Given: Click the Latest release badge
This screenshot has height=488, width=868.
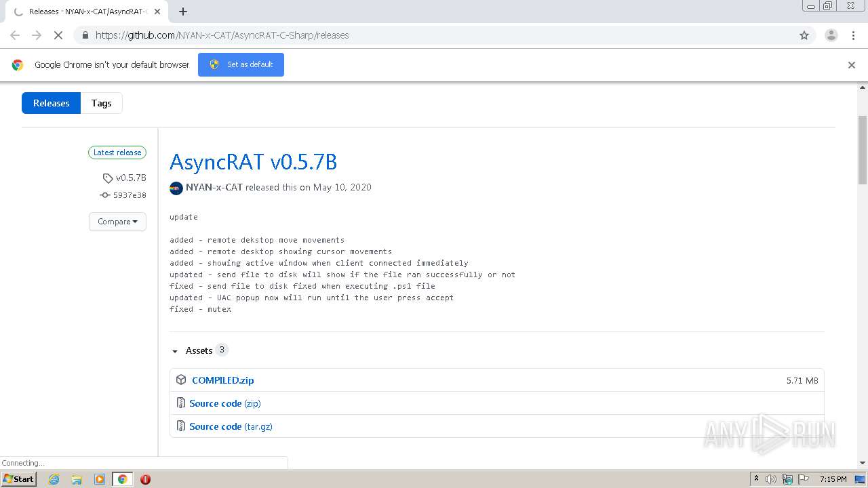Looking at the screenshot, I should click(x=117, y=152).
